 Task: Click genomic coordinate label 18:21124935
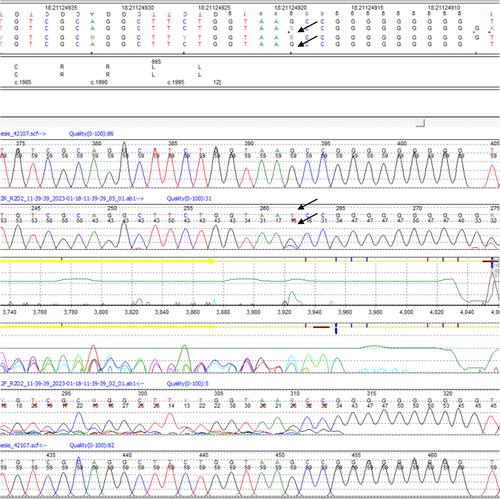click(x=61, y=7)
